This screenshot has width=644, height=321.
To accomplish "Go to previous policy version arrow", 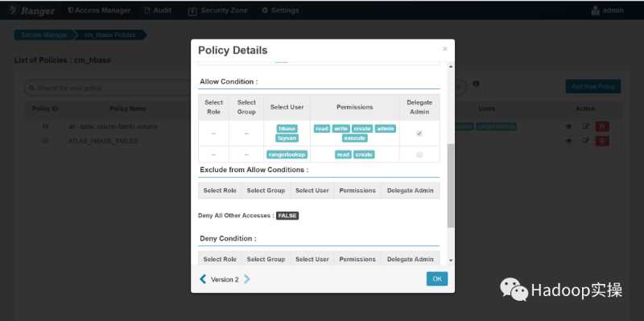I will tap(203, 279).
